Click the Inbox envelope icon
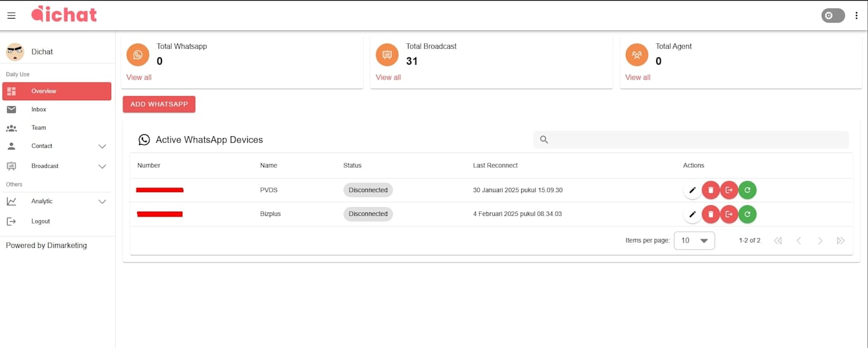 (12, 109)
